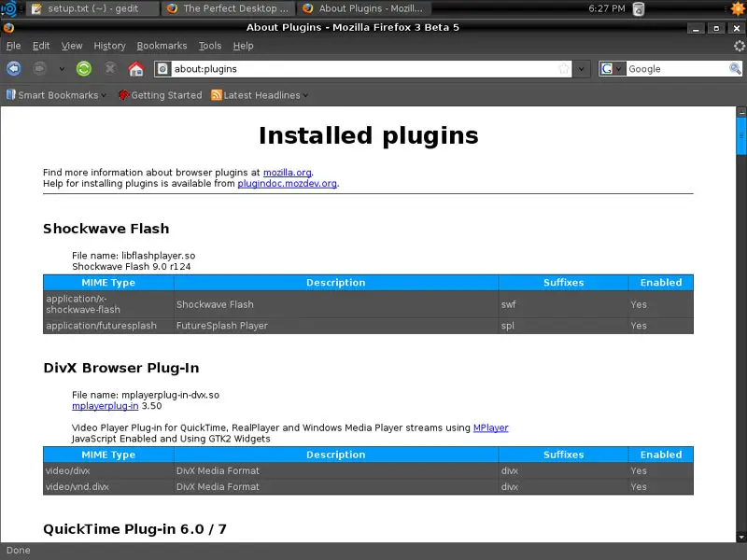Expand the Smart Bookmarks folder

tap(56, 95)
